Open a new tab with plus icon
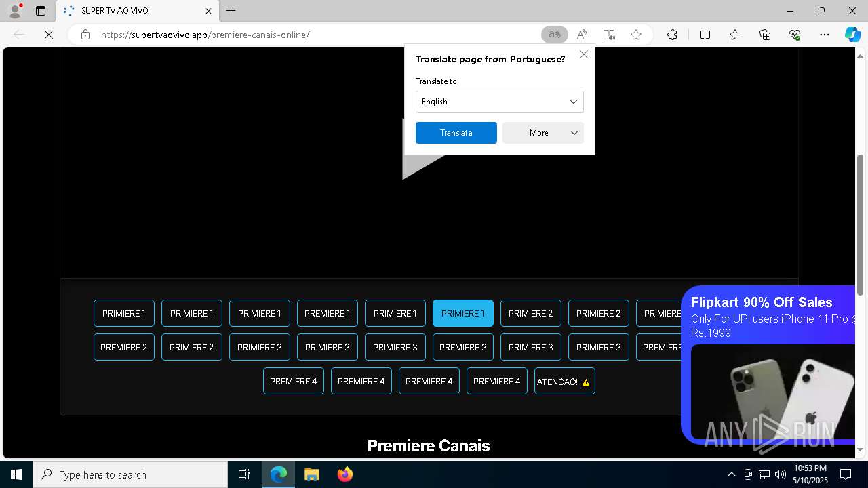The image size is (868, 488). point(231,11)
